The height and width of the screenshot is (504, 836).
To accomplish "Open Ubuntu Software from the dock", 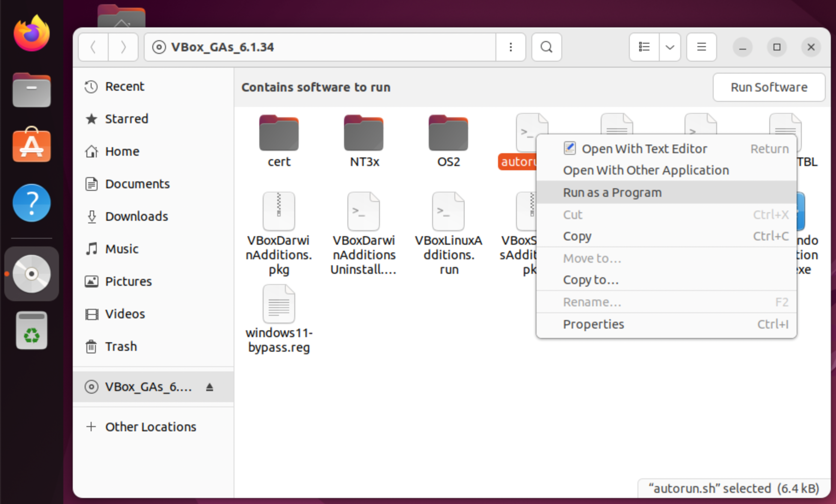I will tap(31, 145).
